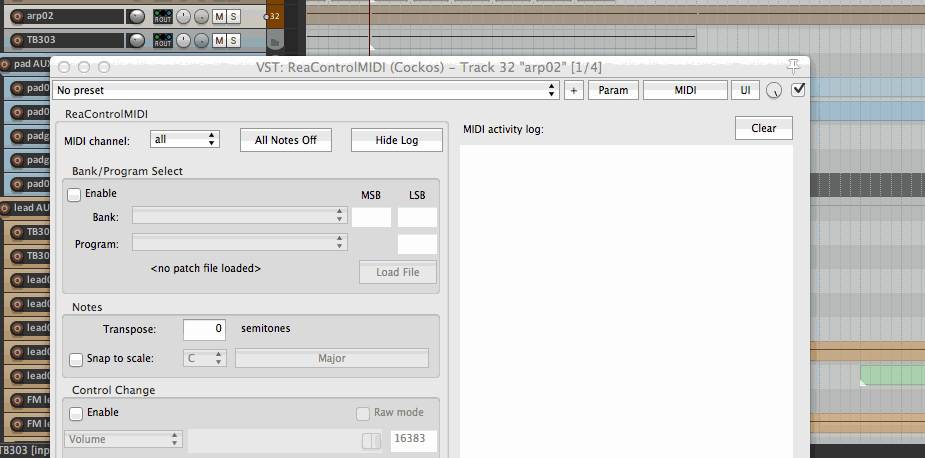This screenshot has width=925, height=458.
Task: Open the MIDI menu button in the FX header
Action: [685, 90]
